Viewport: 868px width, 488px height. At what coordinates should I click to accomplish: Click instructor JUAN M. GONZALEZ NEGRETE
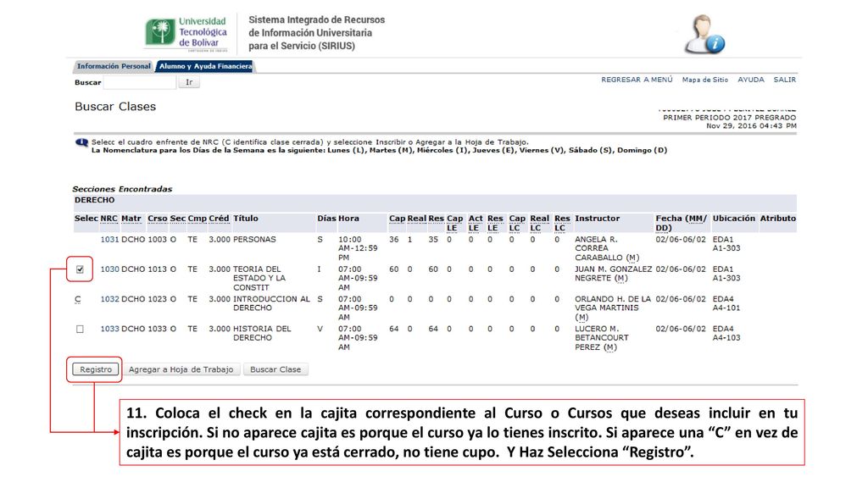(x=613, y=274)
